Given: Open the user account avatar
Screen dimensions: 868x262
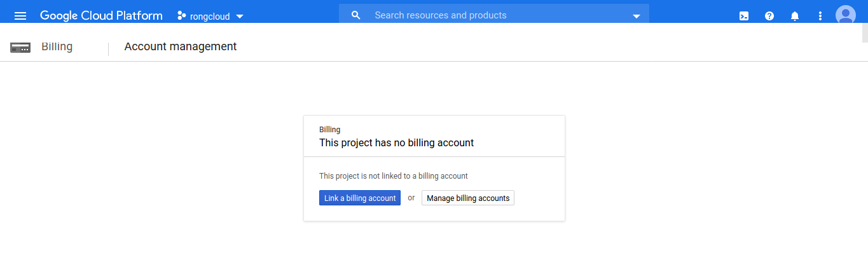Looking at the screenshot, I should [x=846, y=14].
